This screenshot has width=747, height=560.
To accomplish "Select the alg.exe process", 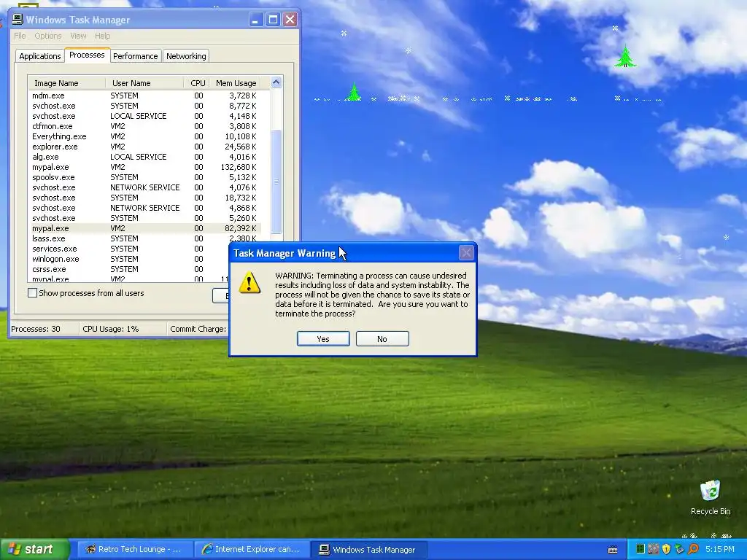I will pos(144,157).
